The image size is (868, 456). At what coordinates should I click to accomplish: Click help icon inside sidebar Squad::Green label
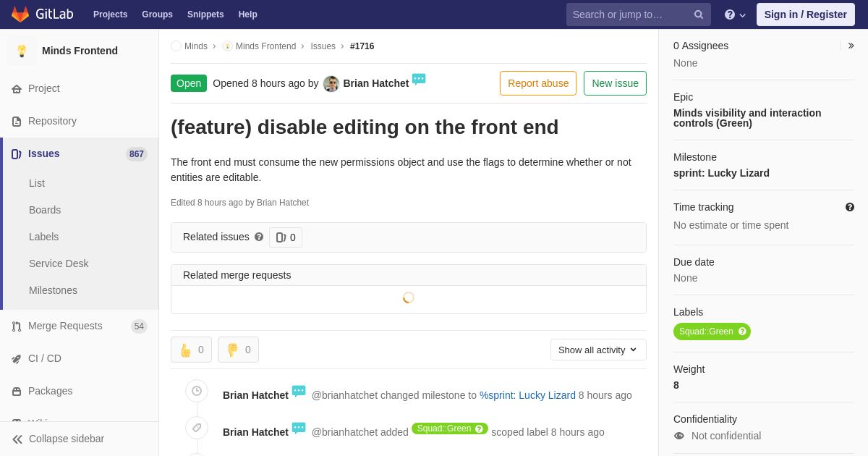pyautogui.click(x=742, y=332)
